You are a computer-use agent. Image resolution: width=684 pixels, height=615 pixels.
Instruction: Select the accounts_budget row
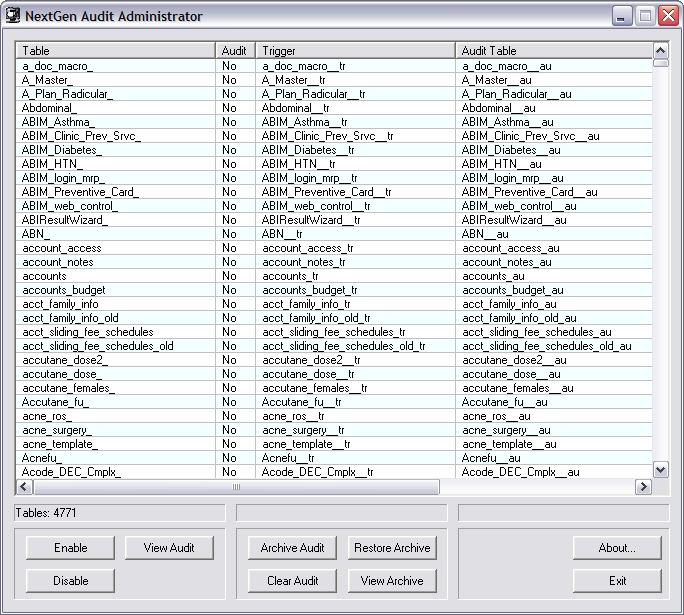(334, 290)
